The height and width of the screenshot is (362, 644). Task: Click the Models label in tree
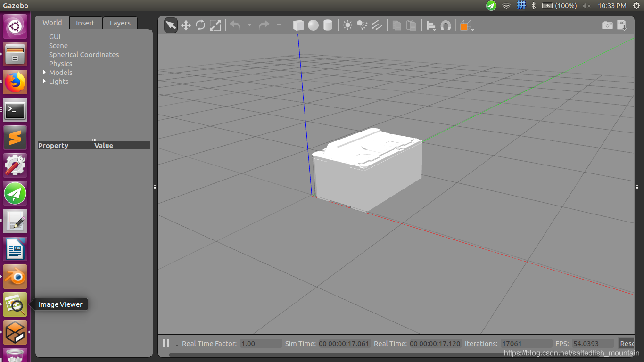[61, 73]
